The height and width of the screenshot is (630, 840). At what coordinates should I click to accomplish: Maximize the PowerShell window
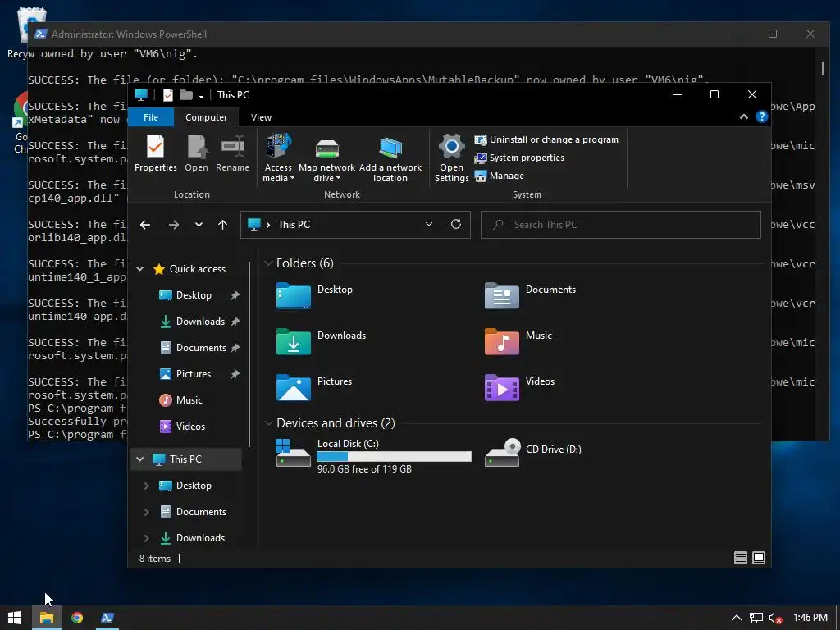click(773, 34)
